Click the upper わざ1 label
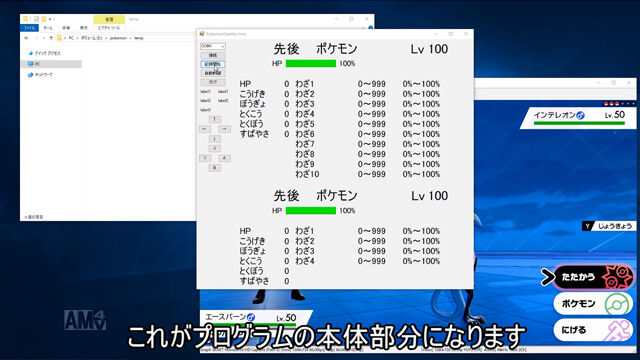640x360 pixels. pyautogui.click(x=305, y=84)
